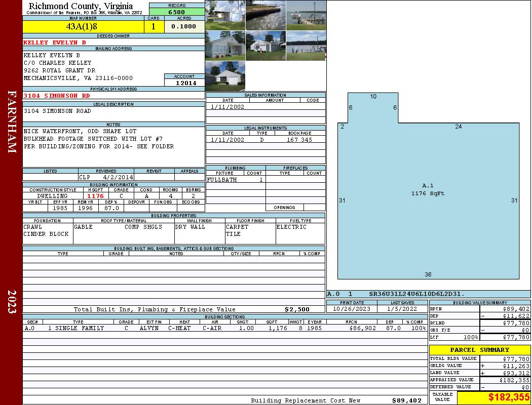
Task: Click the FARNHAM district sidebar label
Action: click(x=12, y=121)
